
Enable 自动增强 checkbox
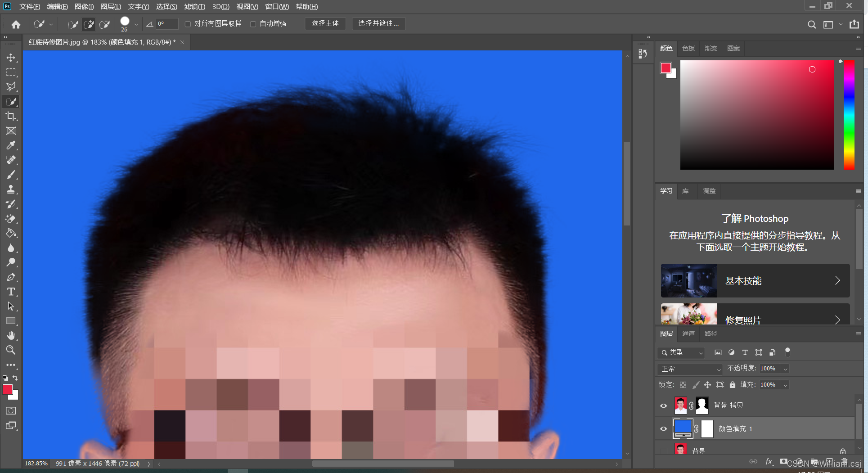point(253,24)
